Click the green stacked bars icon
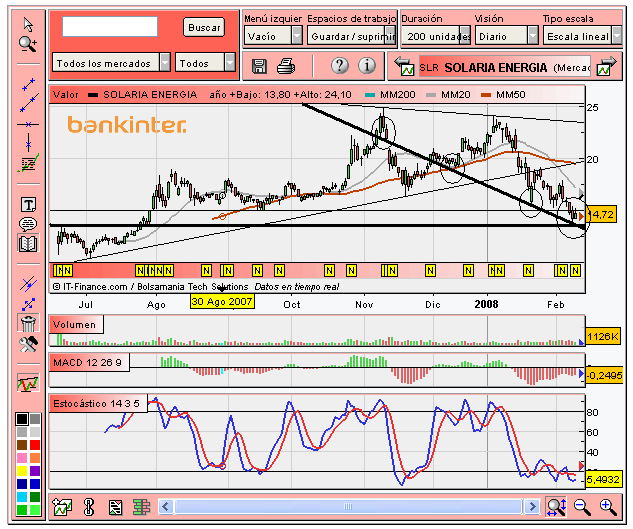Screen dimensions: 633x529 point(141,507)
